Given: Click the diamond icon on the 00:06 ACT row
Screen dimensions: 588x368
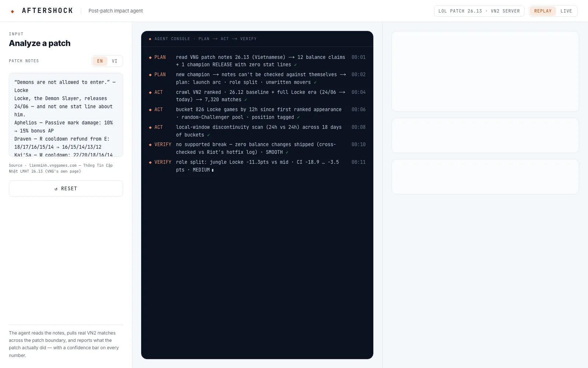Looking at the screenshot, I should 150,110.
